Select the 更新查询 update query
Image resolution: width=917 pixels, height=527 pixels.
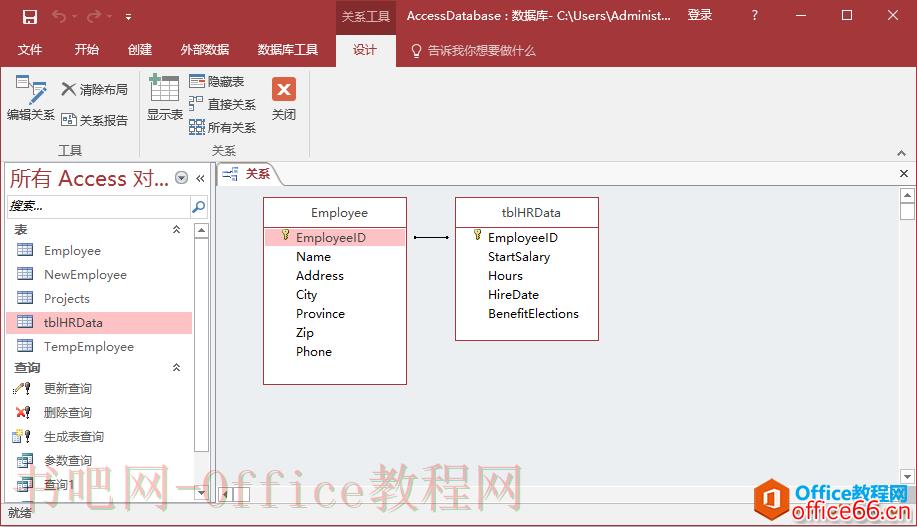pyautogui.click(x=99, y=388)
